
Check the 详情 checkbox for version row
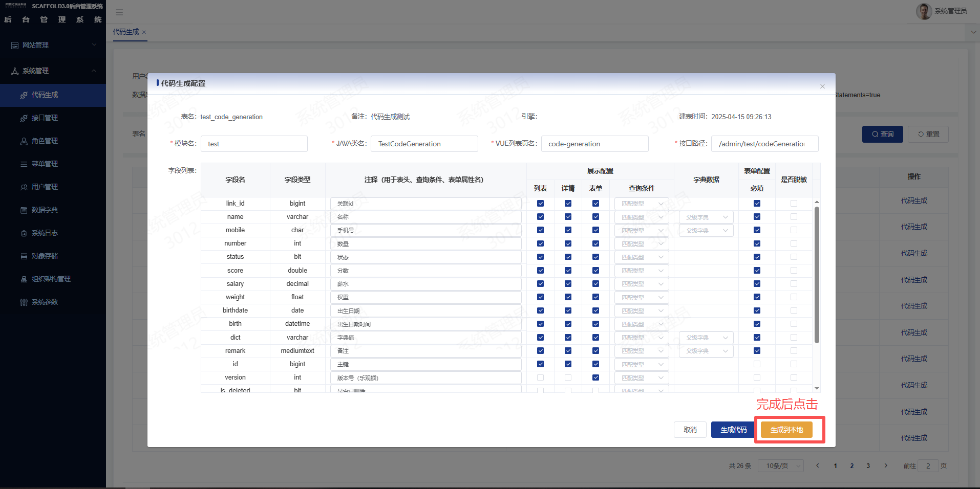568,377
